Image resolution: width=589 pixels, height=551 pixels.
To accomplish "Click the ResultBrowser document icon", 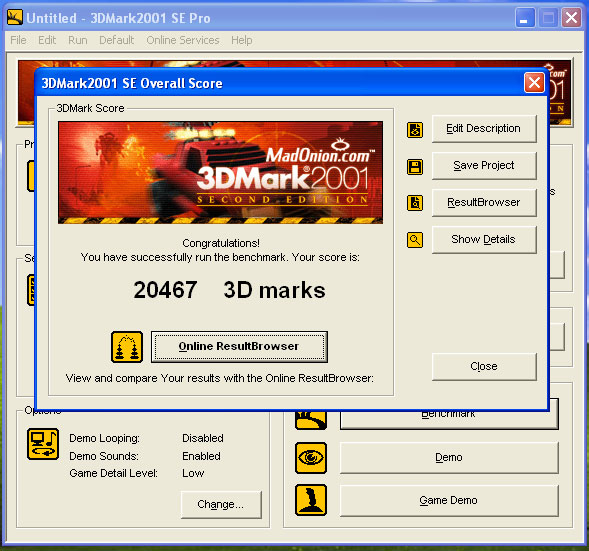I will pos(415,203).
